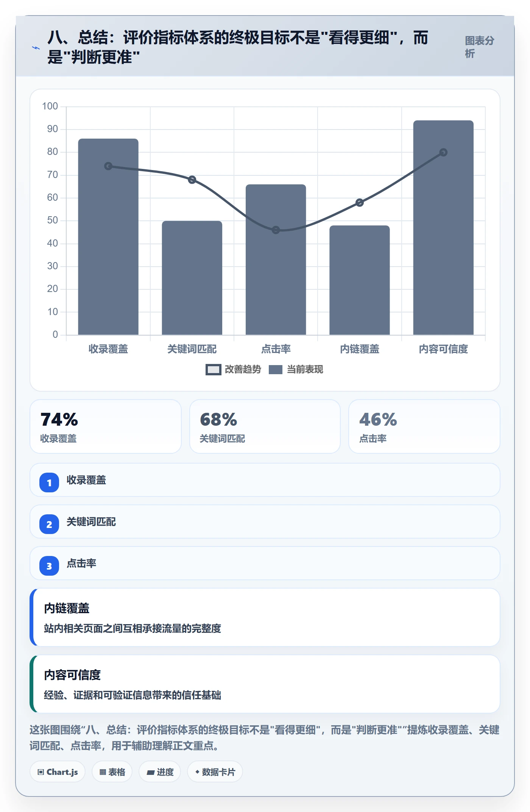
Task: Click the page title starting with 八、总结
Action: (x=238, y=47)
